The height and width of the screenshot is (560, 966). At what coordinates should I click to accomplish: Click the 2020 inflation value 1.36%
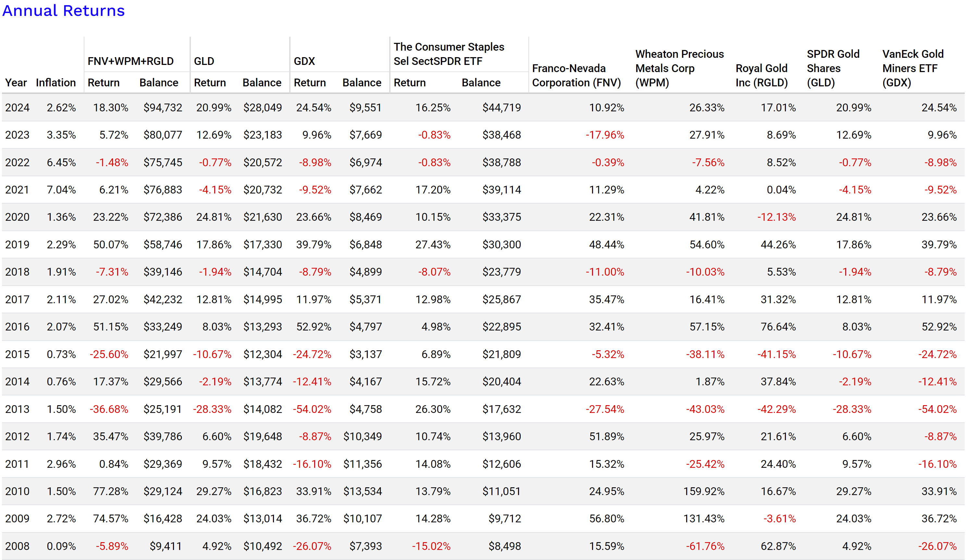(61, 217)
